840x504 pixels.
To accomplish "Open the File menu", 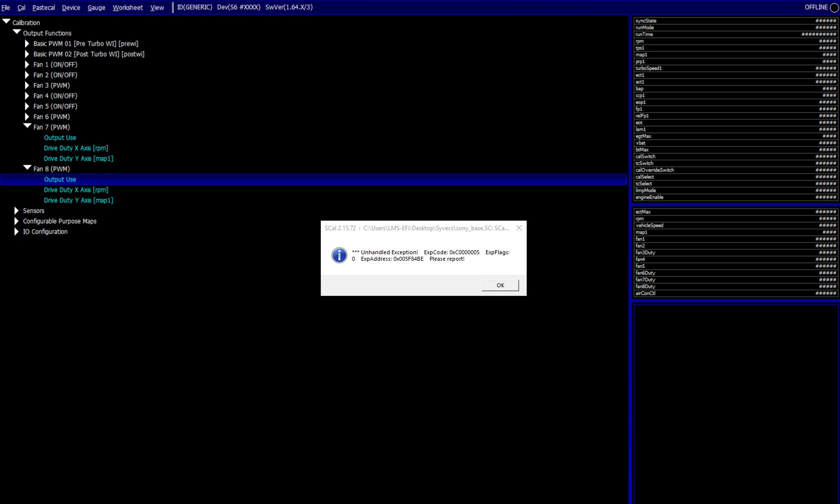I will [6, 8].
